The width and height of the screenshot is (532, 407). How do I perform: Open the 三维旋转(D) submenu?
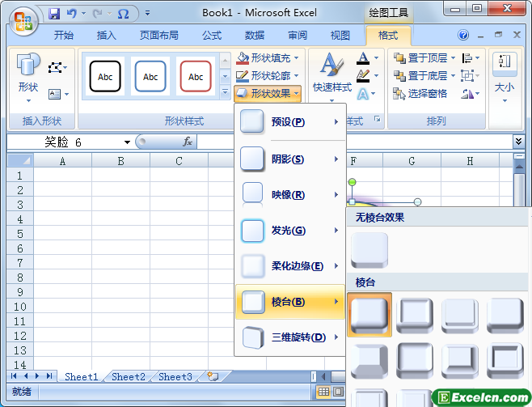[x=289, y=337]
